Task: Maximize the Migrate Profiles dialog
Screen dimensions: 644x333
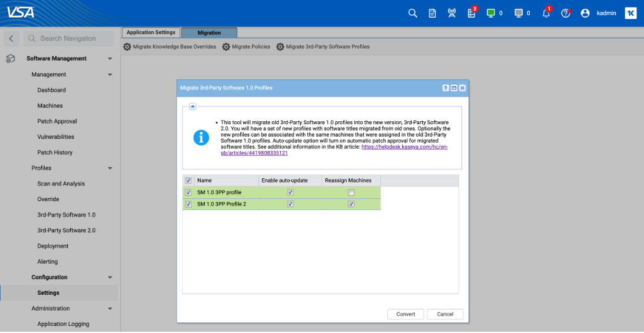Action: 454,88
